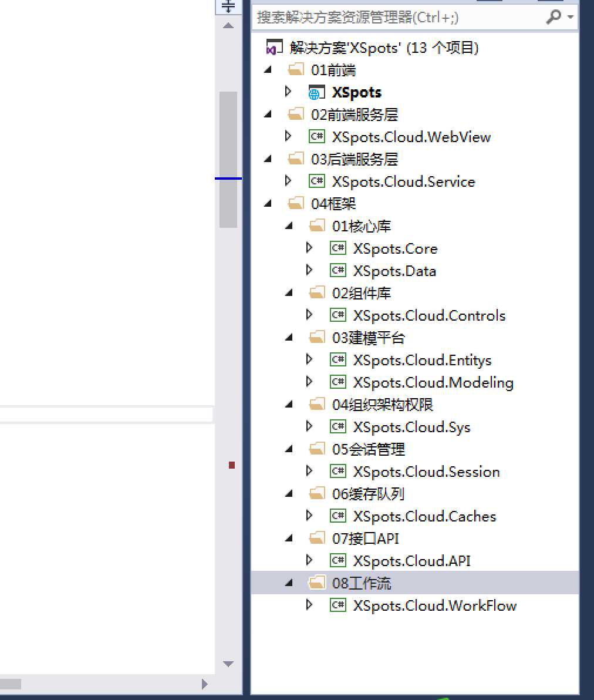Click the editor scroll-down arrow
This screenshot has width=594, height=700.
pos(228,664)
